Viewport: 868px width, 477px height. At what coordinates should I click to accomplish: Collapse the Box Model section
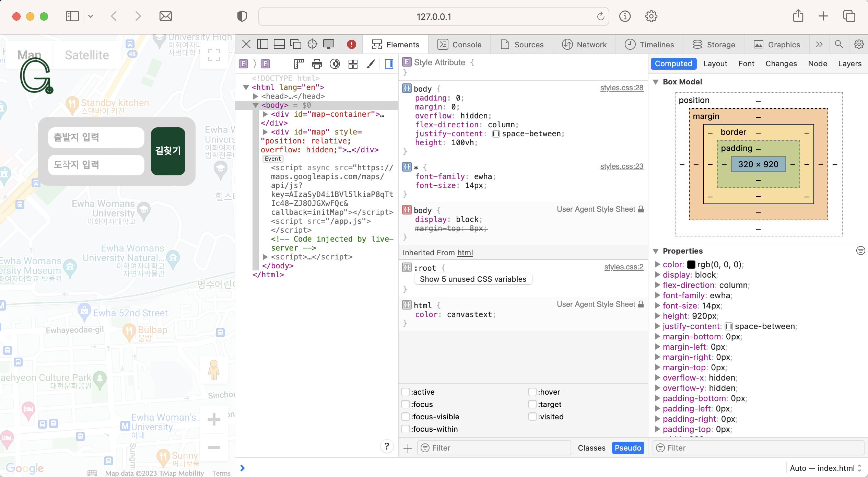[x=656, y=82]
